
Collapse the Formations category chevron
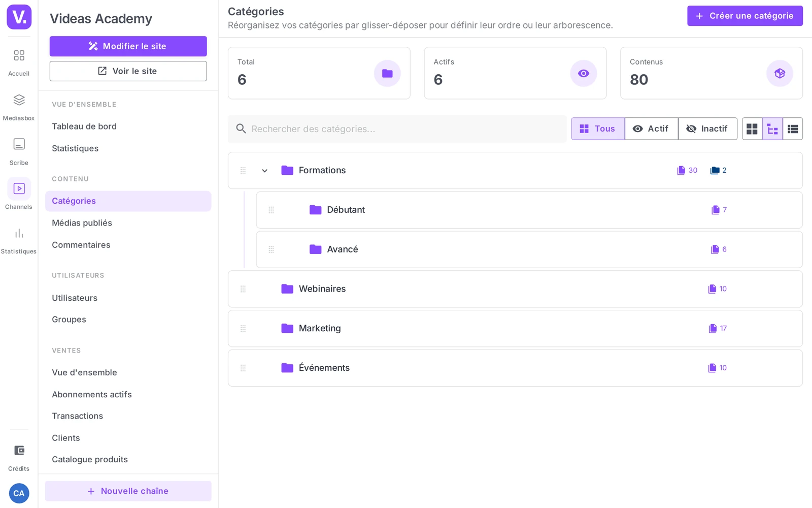264,171
